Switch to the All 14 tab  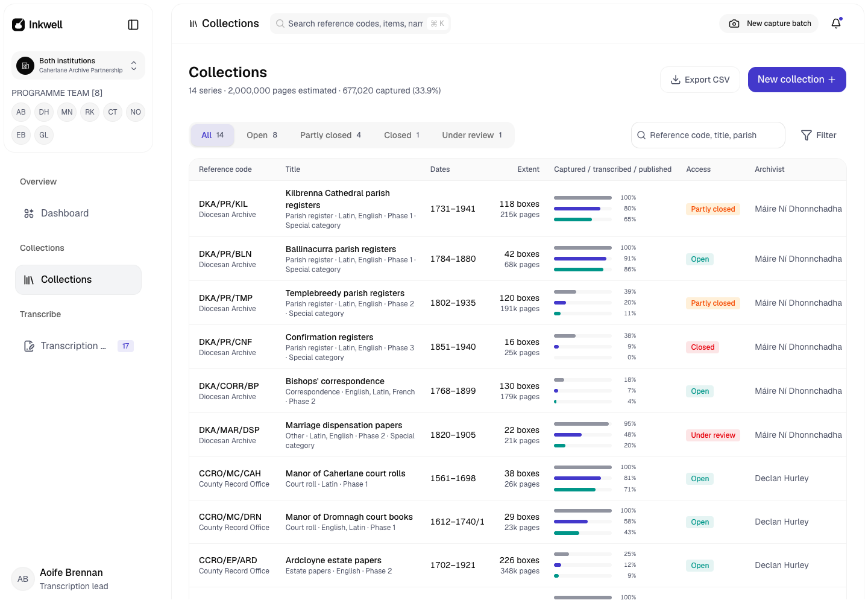213,135
